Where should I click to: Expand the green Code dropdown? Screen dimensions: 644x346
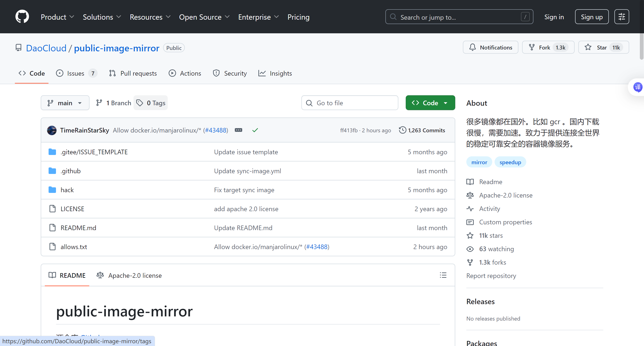point(430,103)
